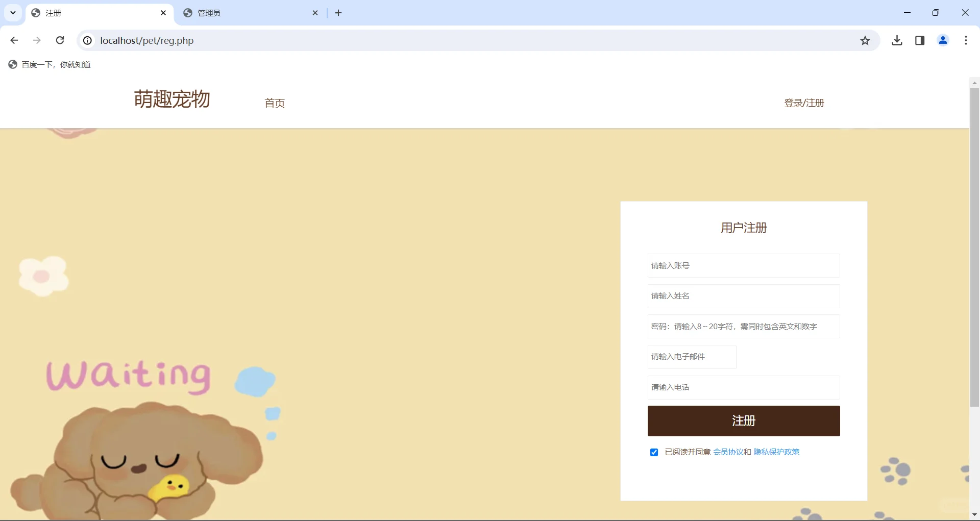
Task: Open the 百度一下 bookmark
Action: (49, 64)
